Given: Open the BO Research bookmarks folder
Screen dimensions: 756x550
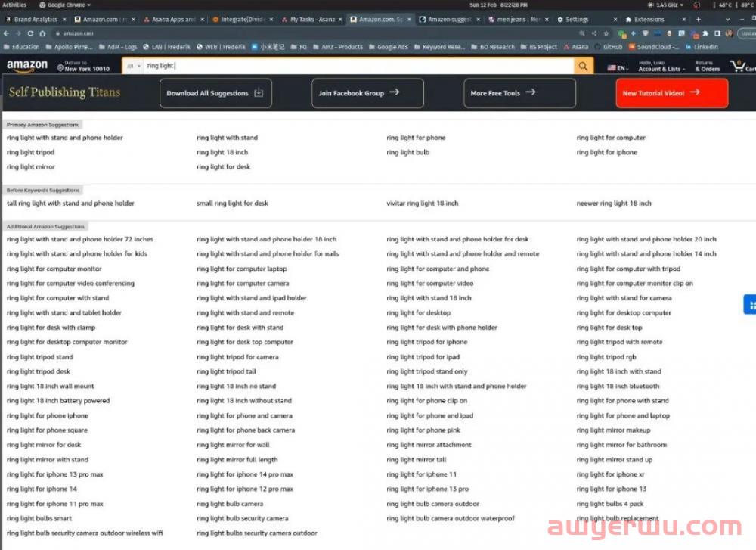Looking at the screenshot, I should point(493,47).
